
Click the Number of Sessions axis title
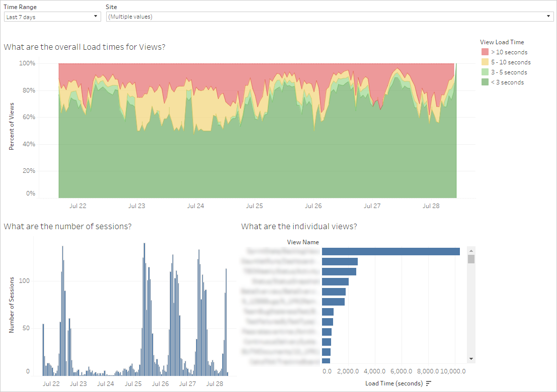click(x=12, y=305)
